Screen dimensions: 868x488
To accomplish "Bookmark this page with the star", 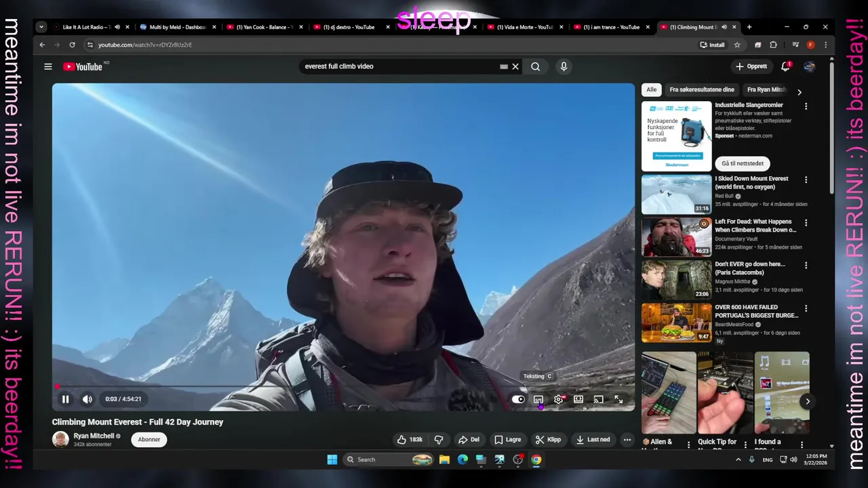I will coord(737,45).
